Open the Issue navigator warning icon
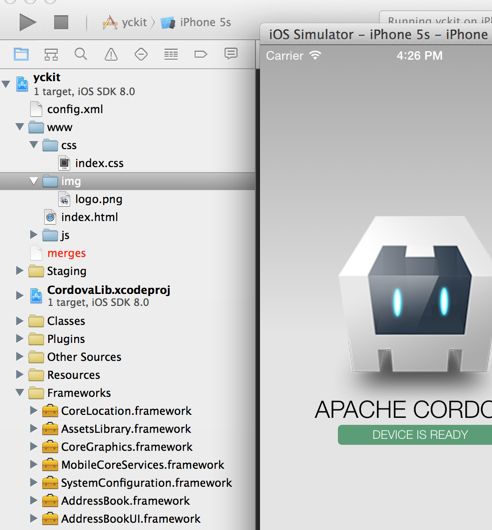 [x=111, y=54]
